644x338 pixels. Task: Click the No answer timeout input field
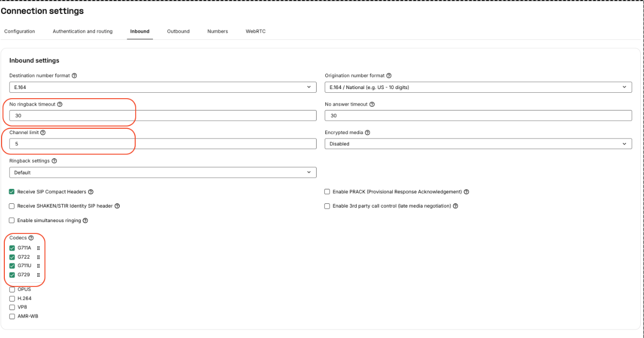coord(478,115)
